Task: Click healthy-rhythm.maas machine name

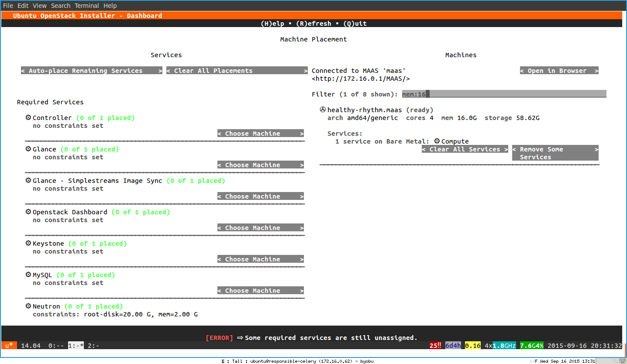Action: [x=365, y=110]
